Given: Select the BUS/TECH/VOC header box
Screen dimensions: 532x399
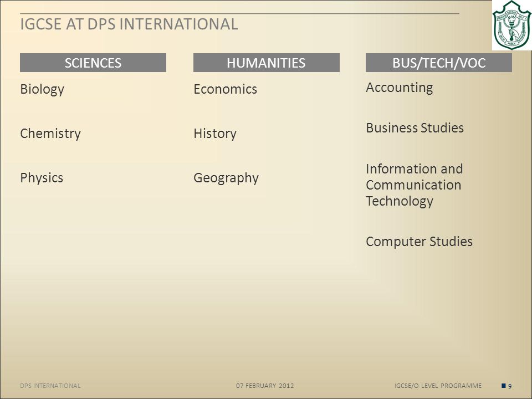Looking at the screenshot, I should [x=439, y=63].
